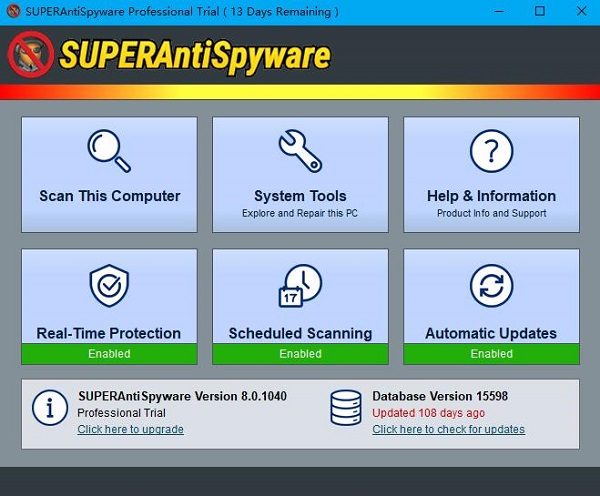
Task: Click the Scheduled Scanning label
Action: pyautogui.click(x=300, y=333)
